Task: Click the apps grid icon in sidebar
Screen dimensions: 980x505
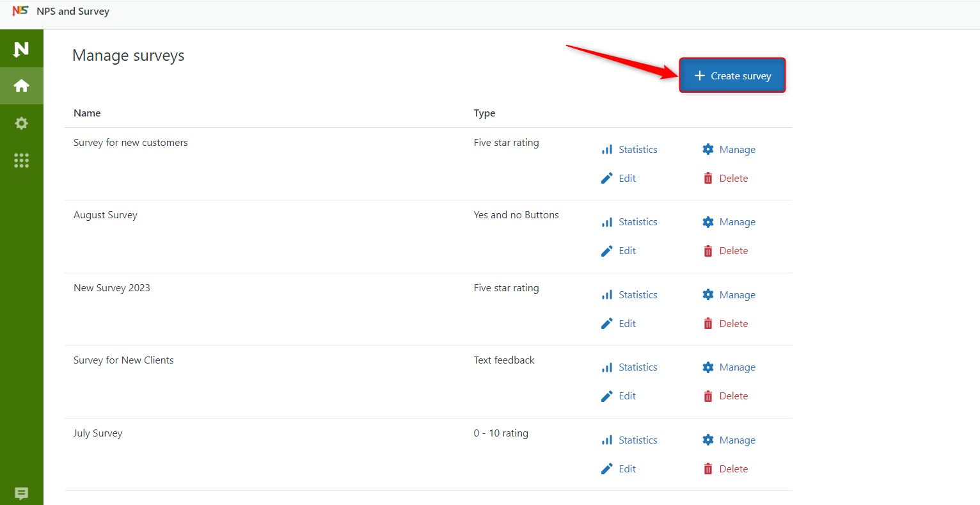Action: 21,160
